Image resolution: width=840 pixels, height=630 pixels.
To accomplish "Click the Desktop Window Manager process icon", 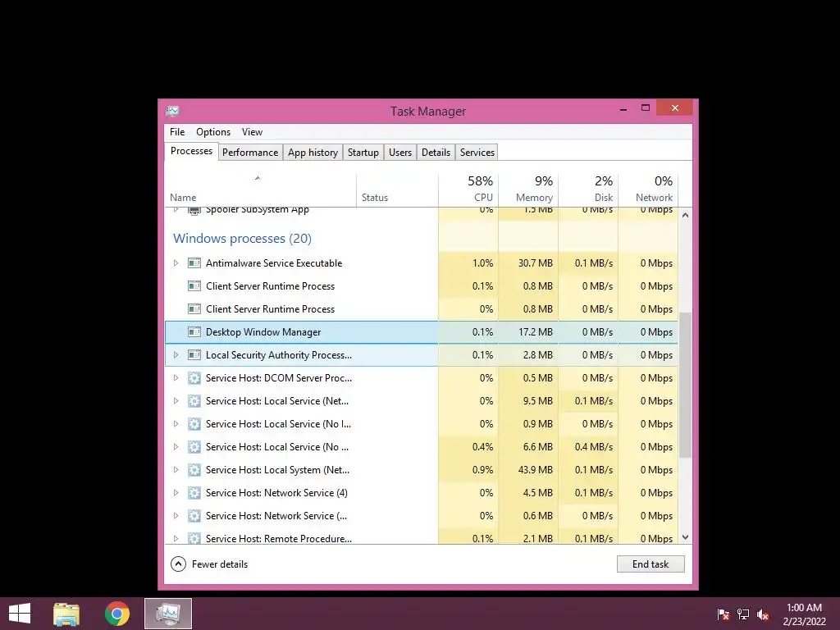I will (x=194, y=332).
